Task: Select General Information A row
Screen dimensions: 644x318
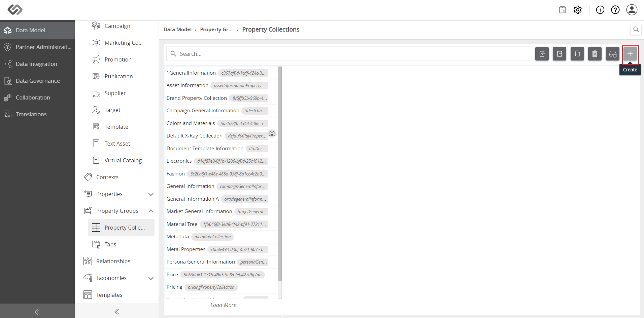Action: coord(221,199)
